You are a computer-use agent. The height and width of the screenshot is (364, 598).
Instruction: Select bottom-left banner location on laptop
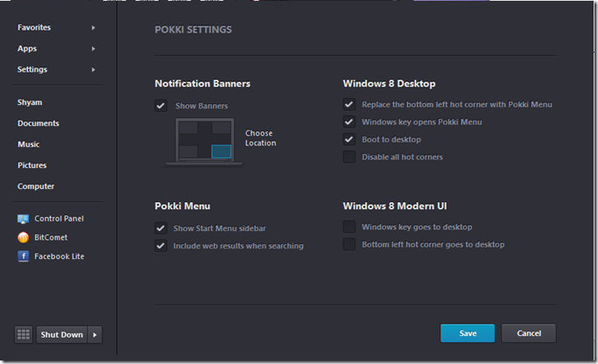point(188,151)
